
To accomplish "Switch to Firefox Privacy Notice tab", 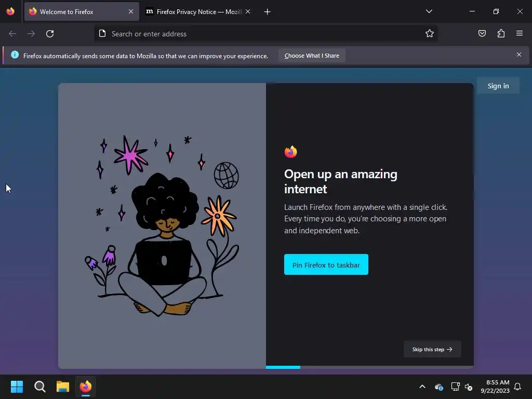I will [198, 11].
